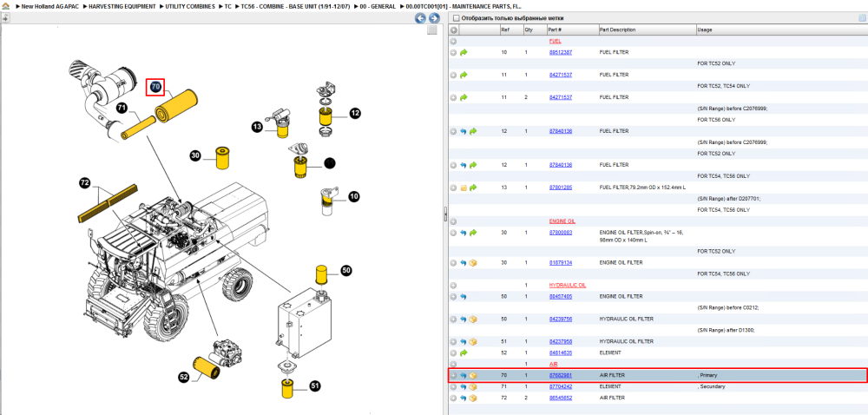This screenshot has height=415, width=868.
Task: Open previous illustration with left arrow
Action: [421, 18]
